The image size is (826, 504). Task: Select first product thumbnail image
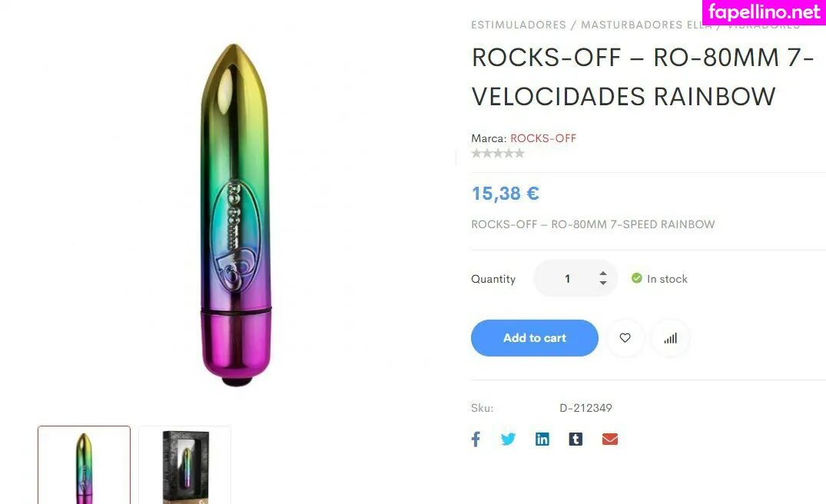(85, 465)
